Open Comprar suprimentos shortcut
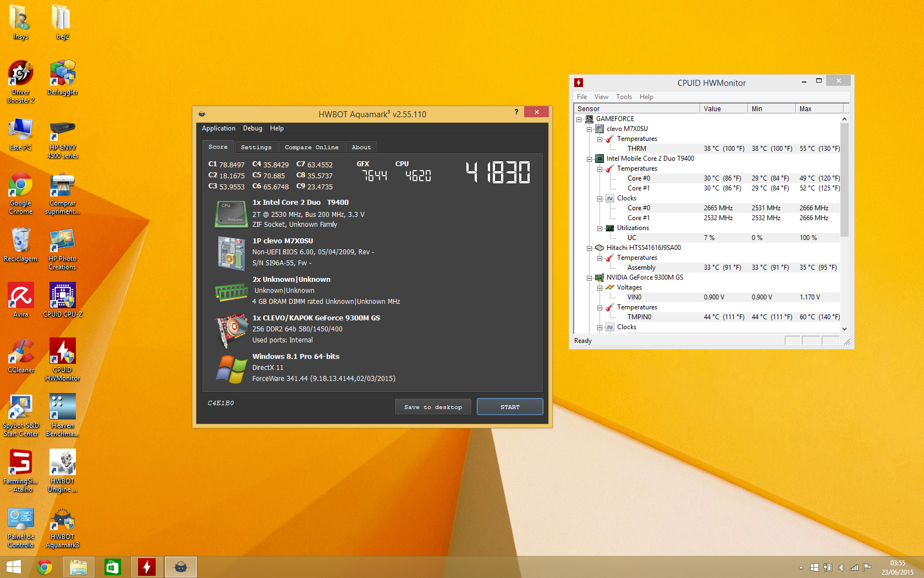The width and height of the screenshot is (924, 578). [62, 193]
